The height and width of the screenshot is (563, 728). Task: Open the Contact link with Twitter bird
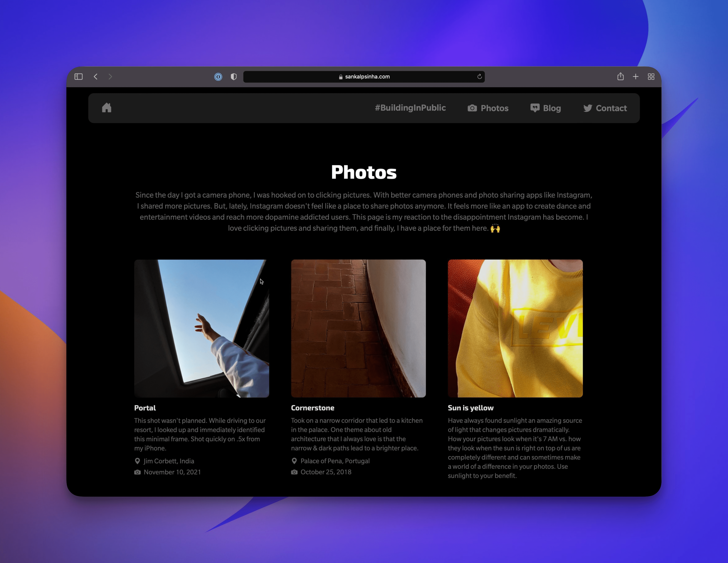point(605,108)
